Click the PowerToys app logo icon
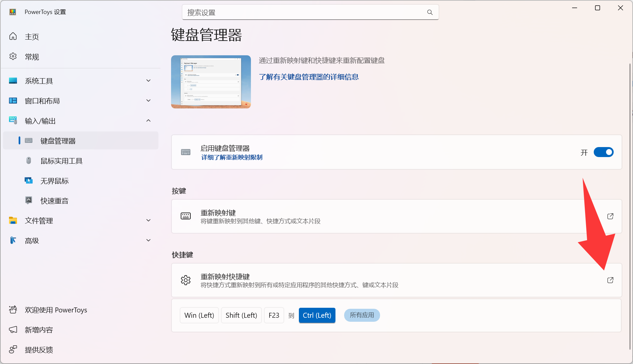 point(13,12)
